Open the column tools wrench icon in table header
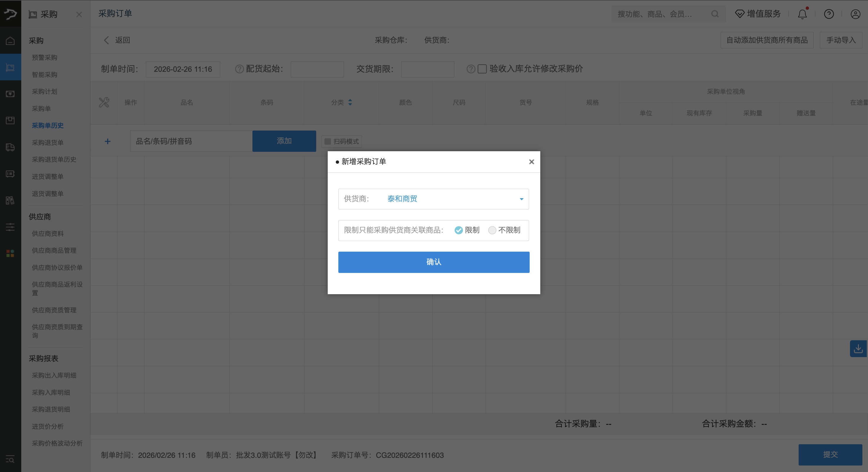The width and height of the screenshot is (868, 472). click(x=104, y=102)
